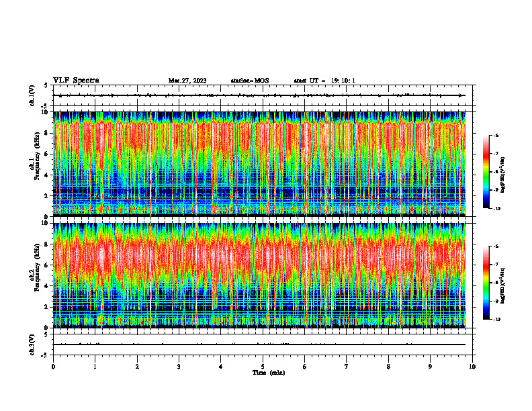
Task: Click time axis tick label '8'
Action: click(x=388, y=367)
